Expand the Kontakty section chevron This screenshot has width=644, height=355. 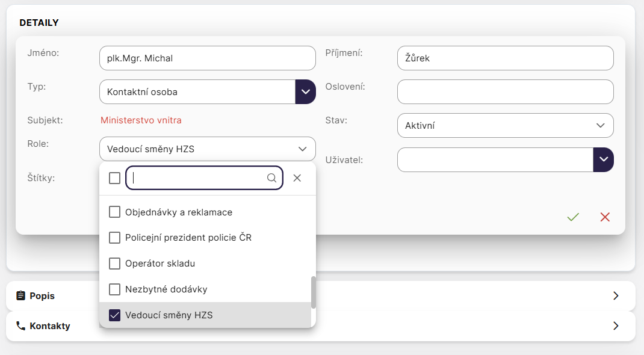point(615,326)
